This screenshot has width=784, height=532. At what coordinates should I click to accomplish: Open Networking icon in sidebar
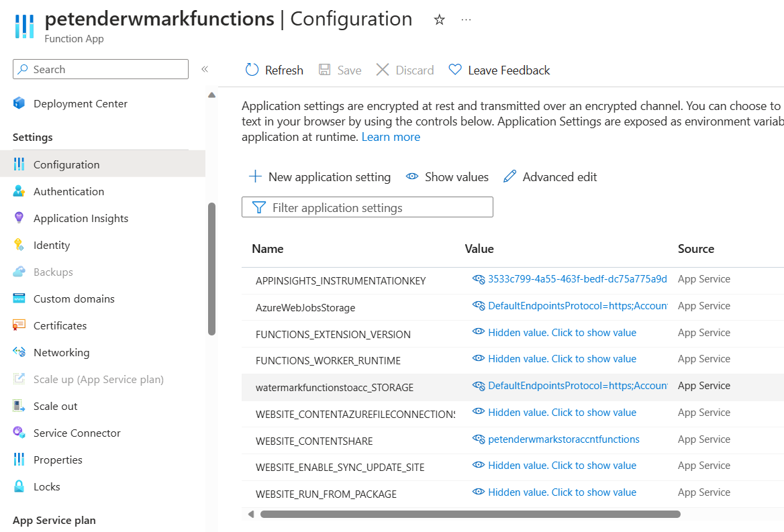19,352
